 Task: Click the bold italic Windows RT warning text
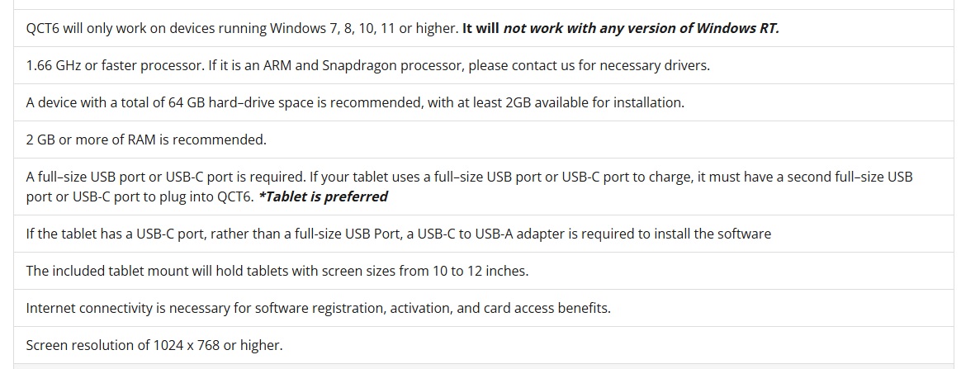click(641, 29)
